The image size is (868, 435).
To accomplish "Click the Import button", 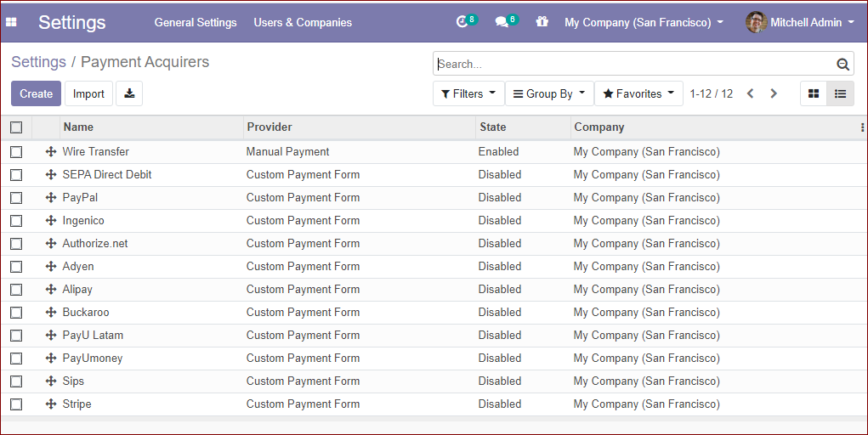I will coord(88,93).
